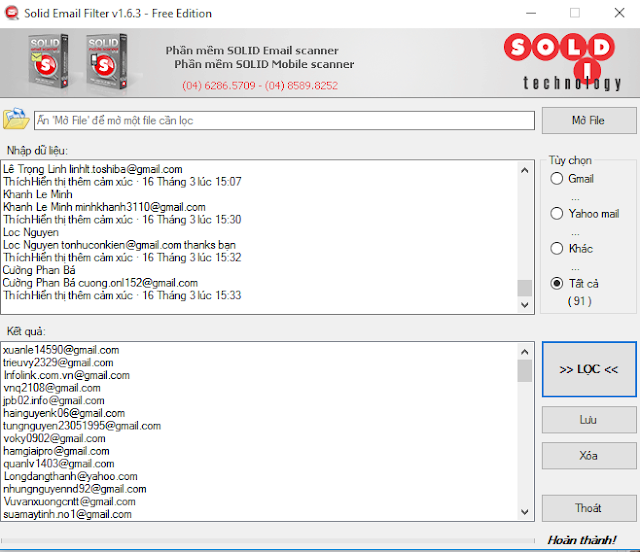This screenshot has width=640, height=552.
Task: Click result Vuvanxuongcntt@gmail.com
Action: tap(69, 502)
